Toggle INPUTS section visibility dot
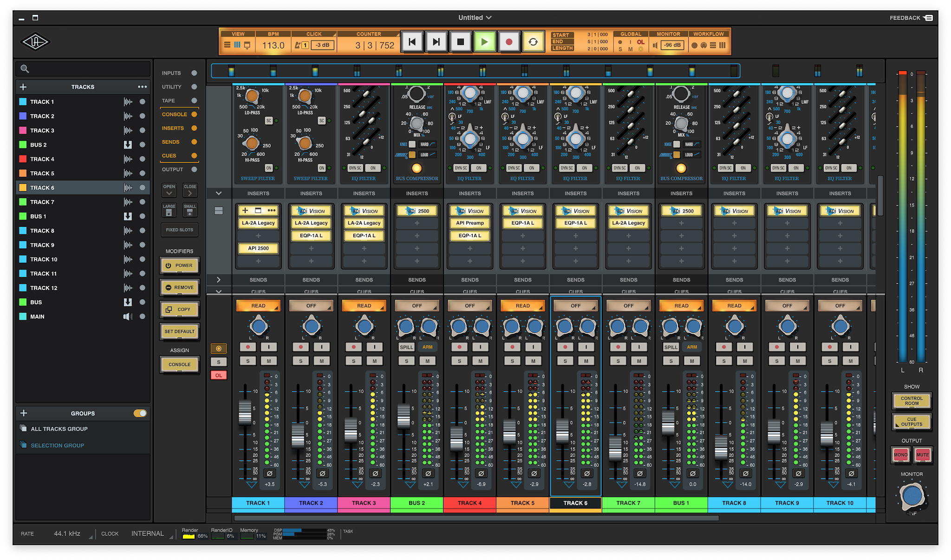The image size is (951, 560). coord(194,73)
